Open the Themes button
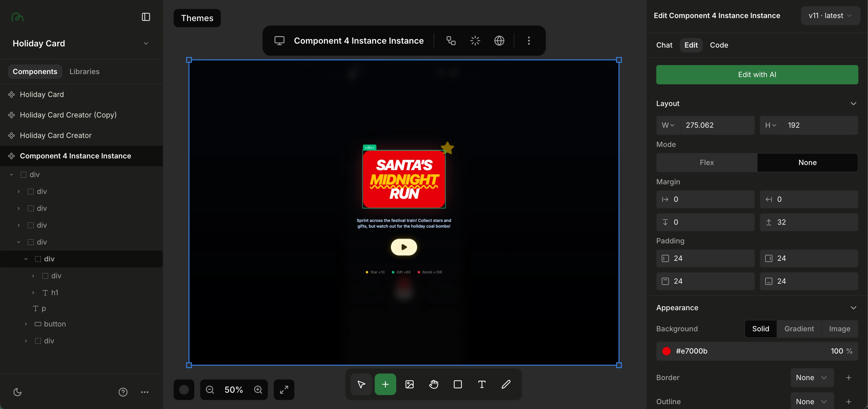 197,18
